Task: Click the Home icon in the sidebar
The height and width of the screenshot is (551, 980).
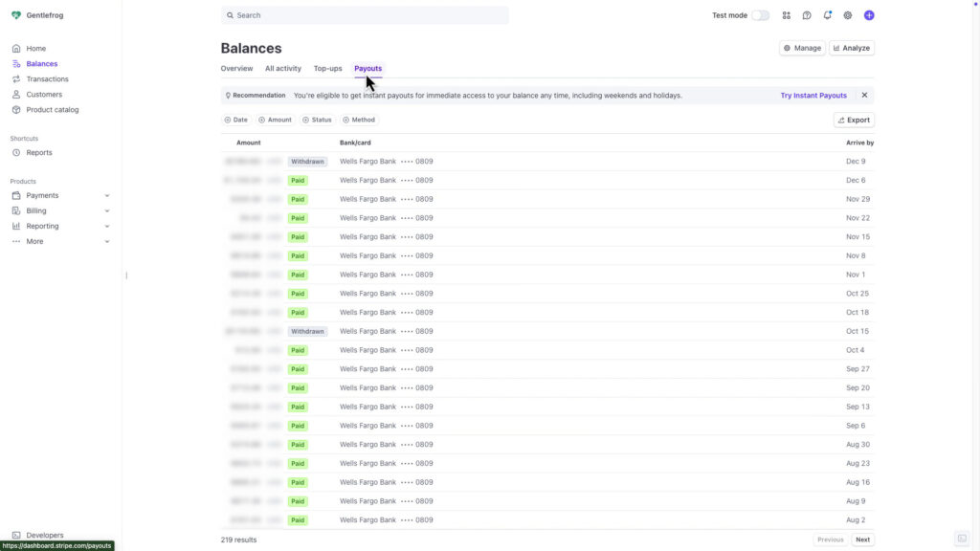Action: click(x=16, y=48)
